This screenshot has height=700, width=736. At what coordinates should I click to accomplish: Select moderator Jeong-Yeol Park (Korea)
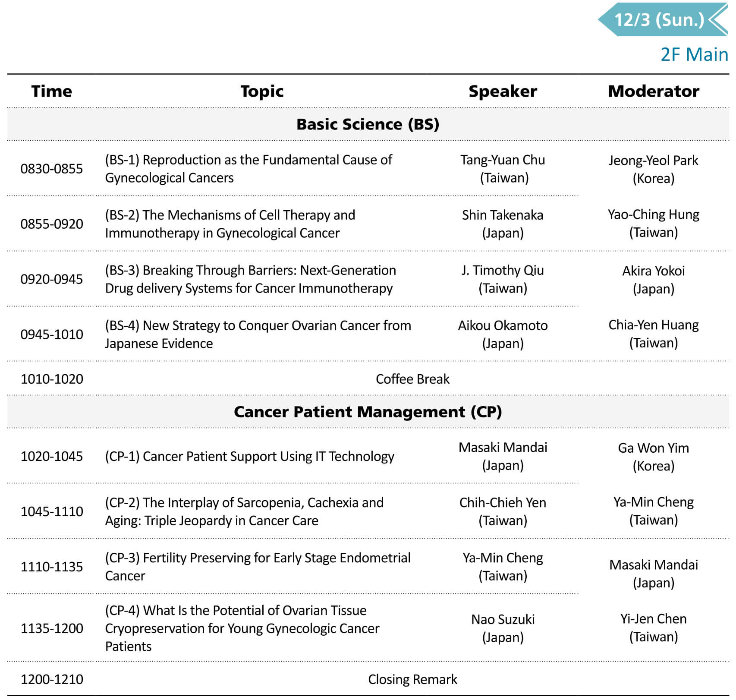(653, 169)
